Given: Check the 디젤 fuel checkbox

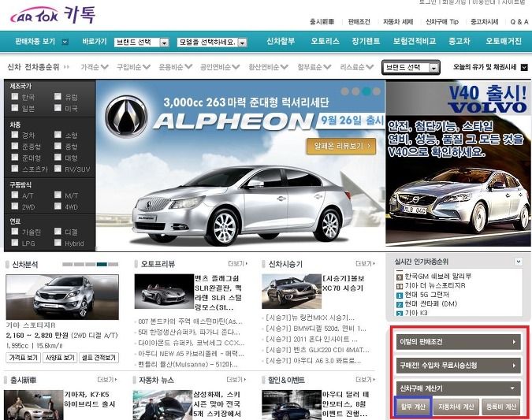Looking at the screenshot, I should [58, 231].
